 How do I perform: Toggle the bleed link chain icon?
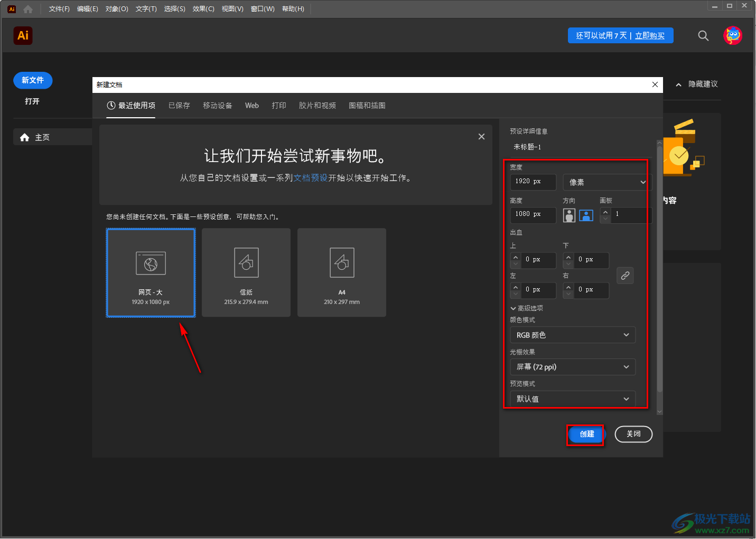click(625, 276)
